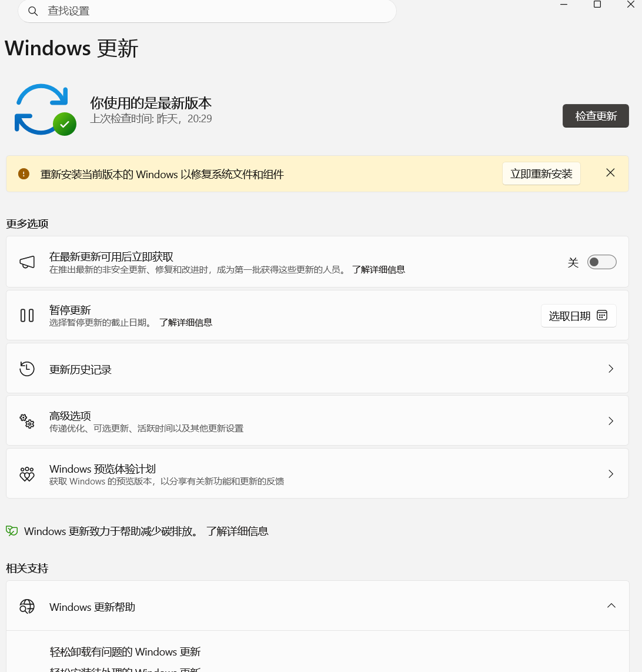Click the 你使用的是最新版本 status text
642x672 pixels.
coord(151,103)
